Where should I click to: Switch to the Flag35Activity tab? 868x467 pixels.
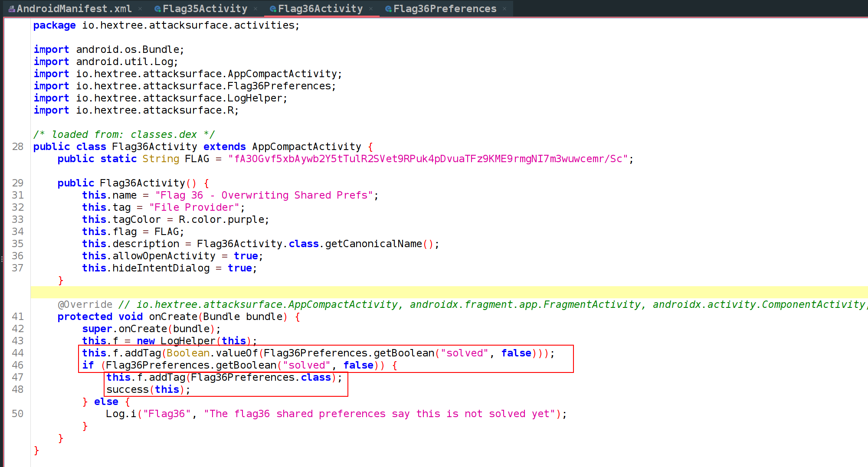(205, 9)
